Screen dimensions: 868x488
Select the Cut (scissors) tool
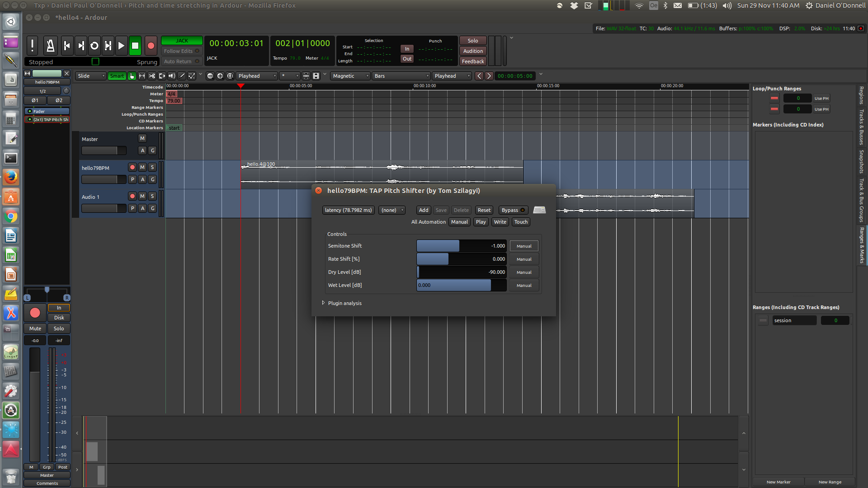tap(152, 76)
